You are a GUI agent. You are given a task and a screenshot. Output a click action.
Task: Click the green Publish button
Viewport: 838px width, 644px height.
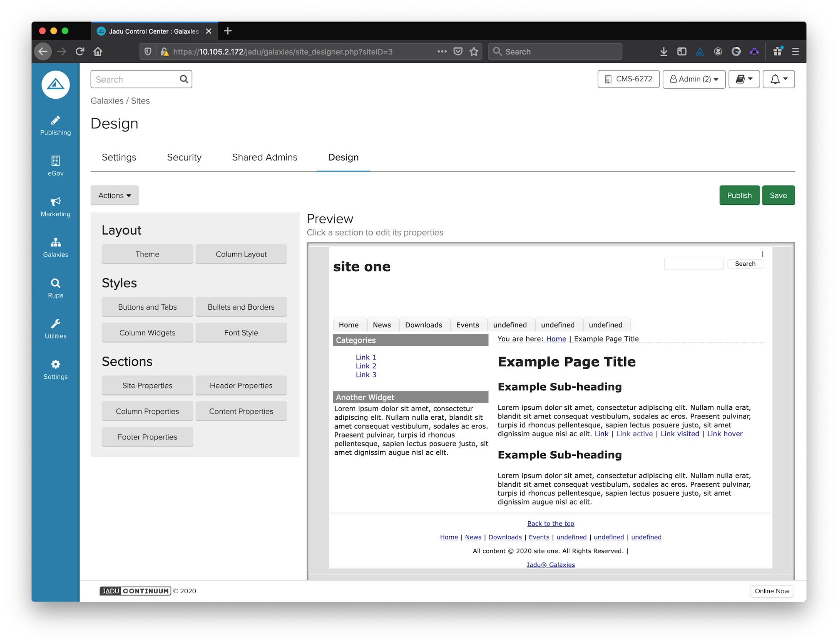coord(739,196)
